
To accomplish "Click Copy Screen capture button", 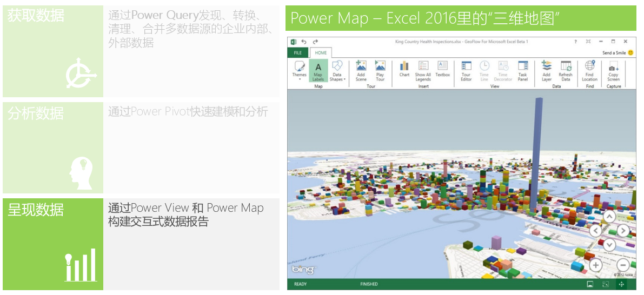I will 613,70.
